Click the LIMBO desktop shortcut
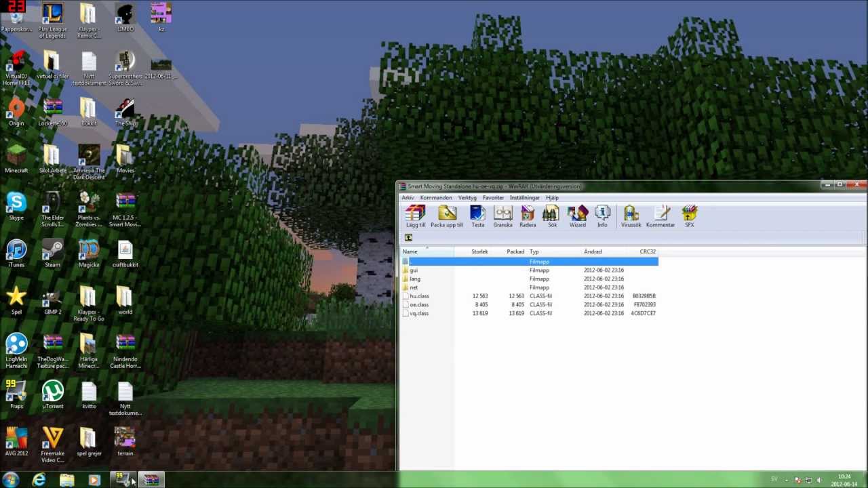This screenshot has height=488, width=868. (125, 18)
